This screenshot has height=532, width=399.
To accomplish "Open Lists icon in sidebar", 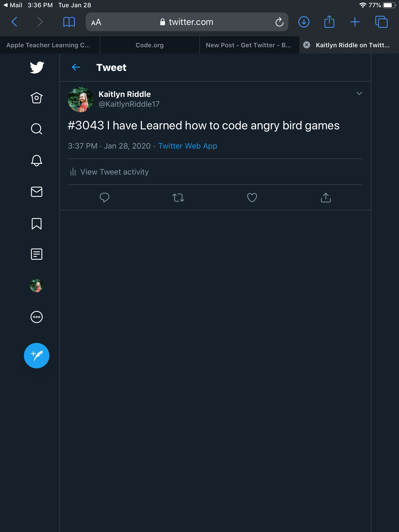I will (x=36, y=254).
